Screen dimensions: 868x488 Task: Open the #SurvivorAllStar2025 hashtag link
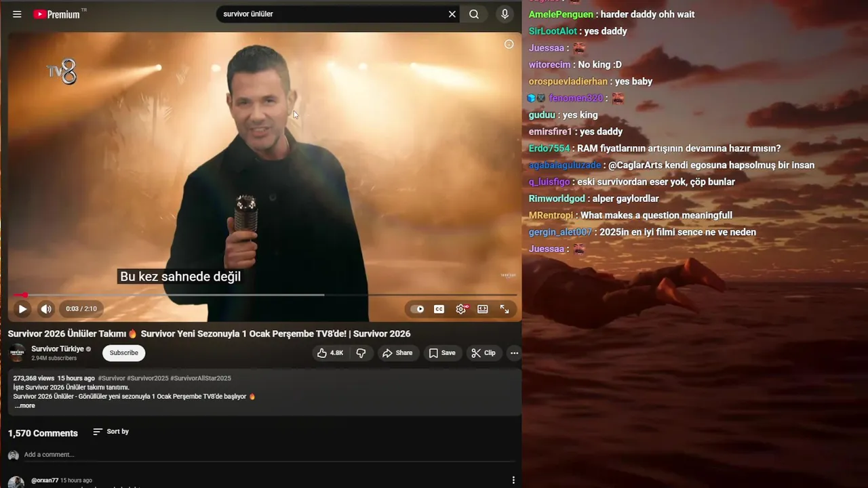(201, 378)
